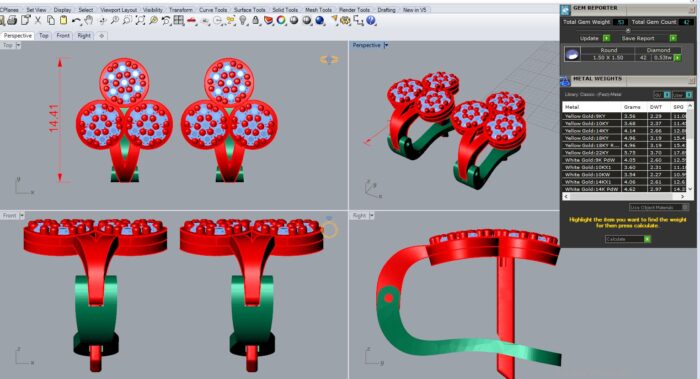Select the Pan hand tool
Viewport: 700px width, 379px height.
(x=89, y=20)
